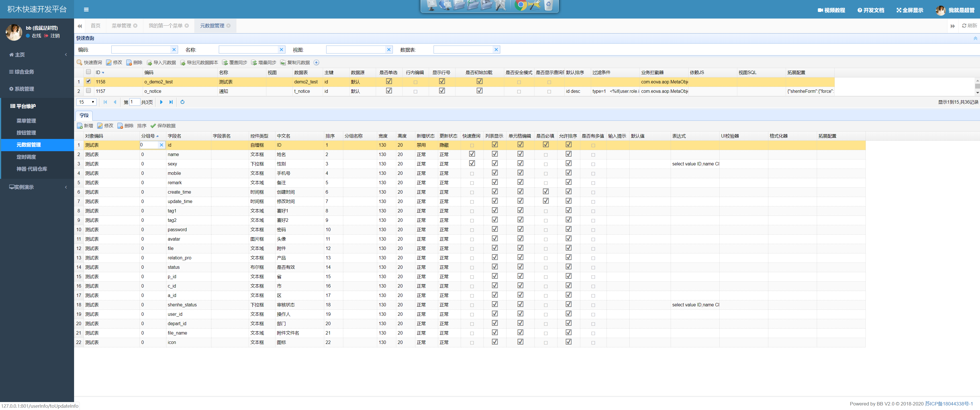Sort the metadata grid by ID column
This screenshot has height=410, width=980.
point(118,72)
